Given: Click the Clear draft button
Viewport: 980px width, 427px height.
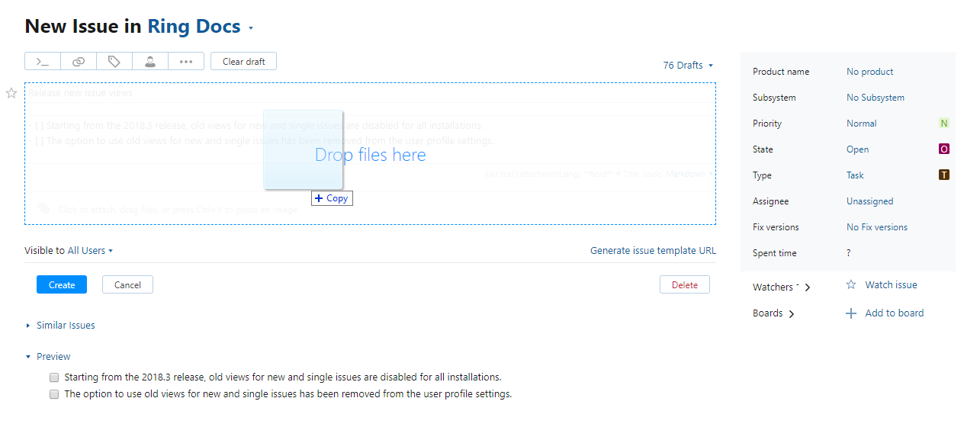Looking at the screenshot, I should (244, 62).
